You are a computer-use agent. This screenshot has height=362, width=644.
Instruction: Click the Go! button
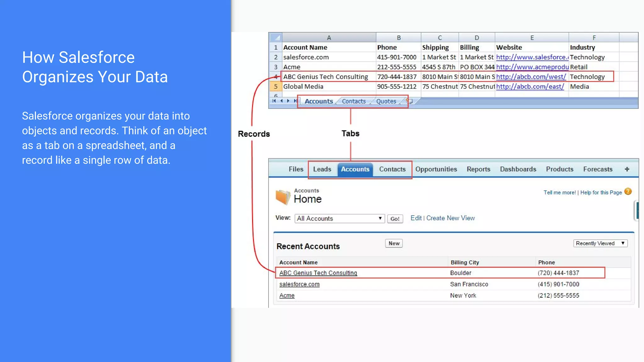point(395,219)
